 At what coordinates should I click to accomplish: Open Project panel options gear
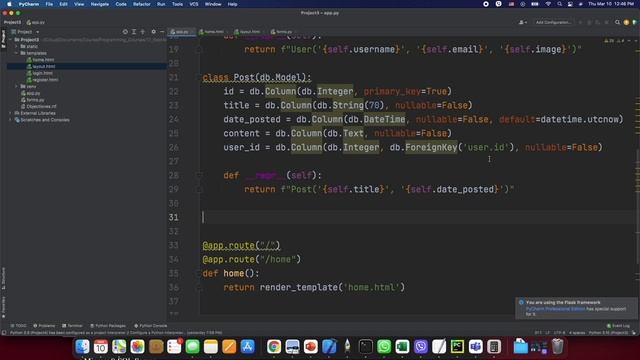pos(153,31)
